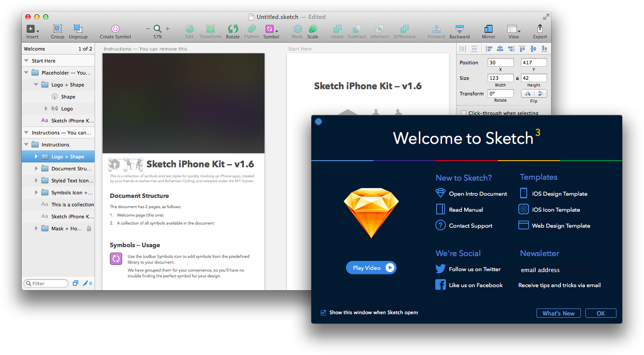
Task: Expand the highlighted Logo + Shape group
Action: click(x=36, y=157)
